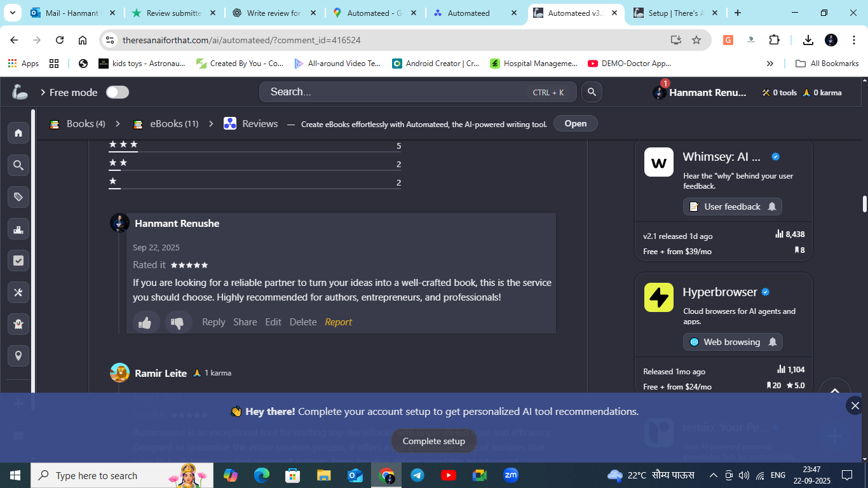Open the Chrome extensions puzzle icon
This screenshot has height=488, width=868.
point(774,40)
